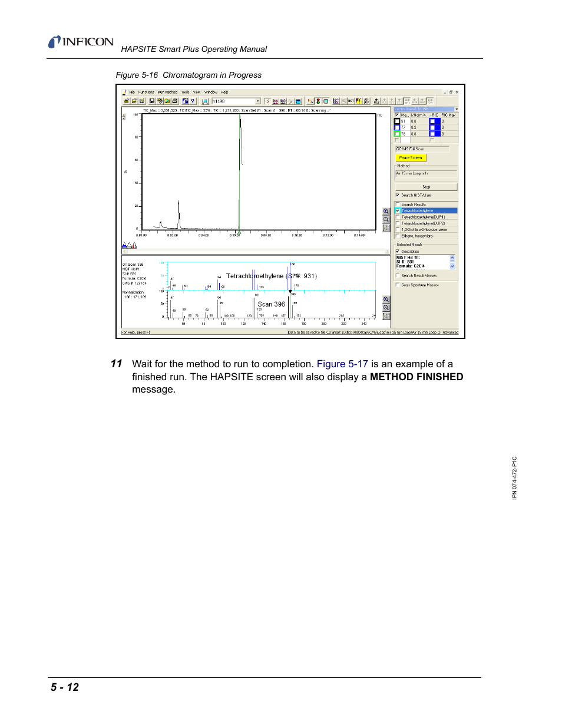Close the Control Panel h1198 pane
This screenshot has height=728, width=562.
(x=457, y=109)
